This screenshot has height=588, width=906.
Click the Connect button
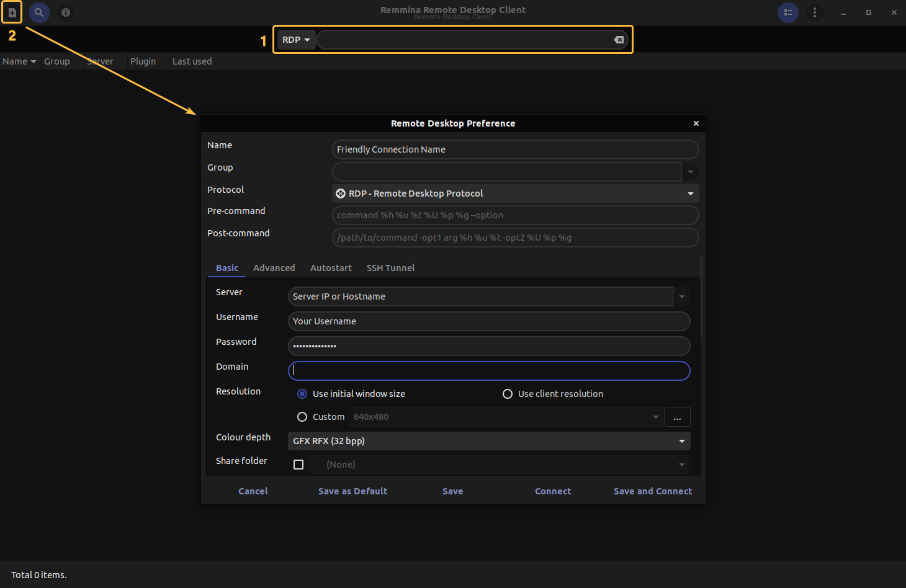[553, 491]
